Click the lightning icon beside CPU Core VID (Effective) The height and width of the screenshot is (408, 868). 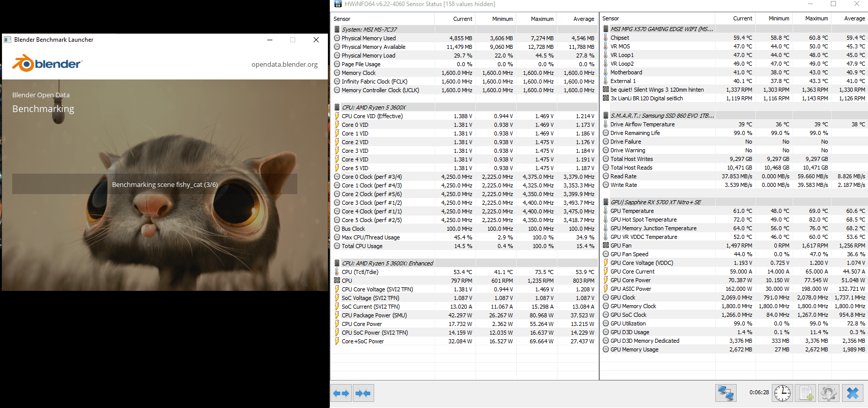point(337,116)
